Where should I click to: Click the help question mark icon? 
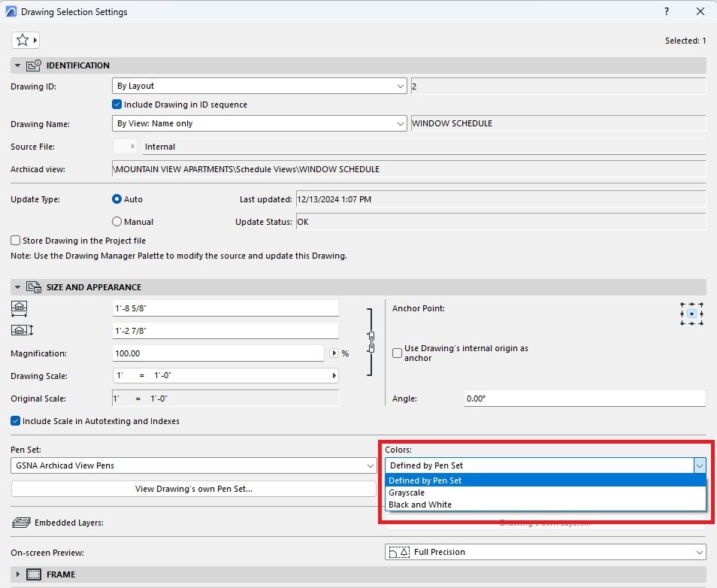click(x=666, y=11)
